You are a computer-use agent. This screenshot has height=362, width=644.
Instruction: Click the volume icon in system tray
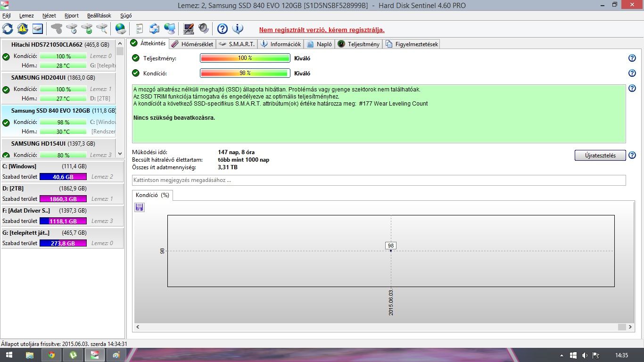coord(585,355)
